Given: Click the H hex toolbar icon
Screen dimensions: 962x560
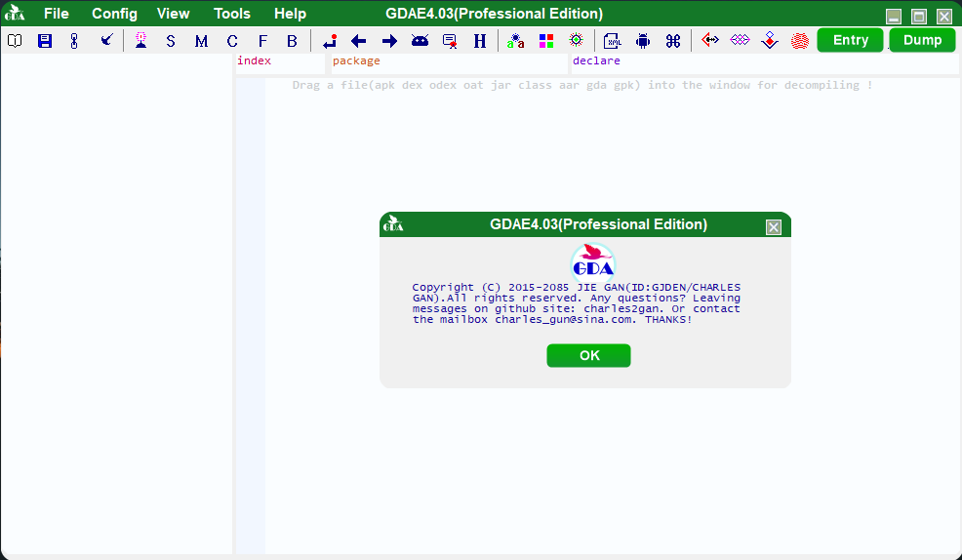Looking at the screenshot, I should click(480, 41).
